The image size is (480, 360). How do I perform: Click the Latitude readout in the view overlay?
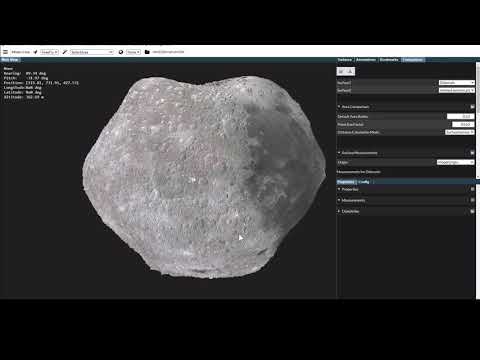[23, 92]
